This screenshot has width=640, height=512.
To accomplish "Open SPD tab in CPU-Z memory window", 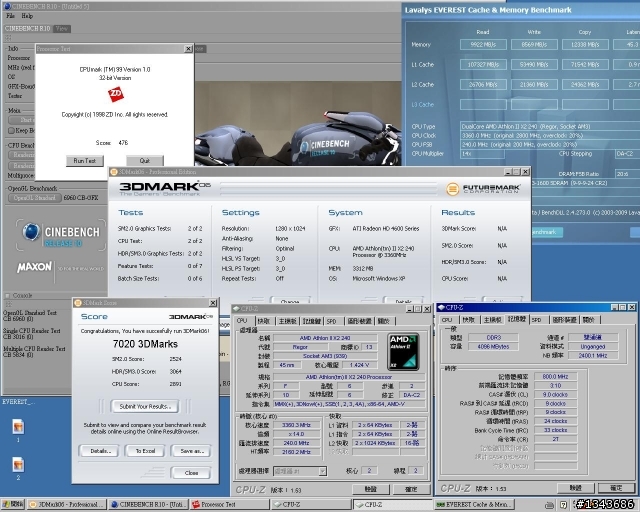I will coord(536,320).
